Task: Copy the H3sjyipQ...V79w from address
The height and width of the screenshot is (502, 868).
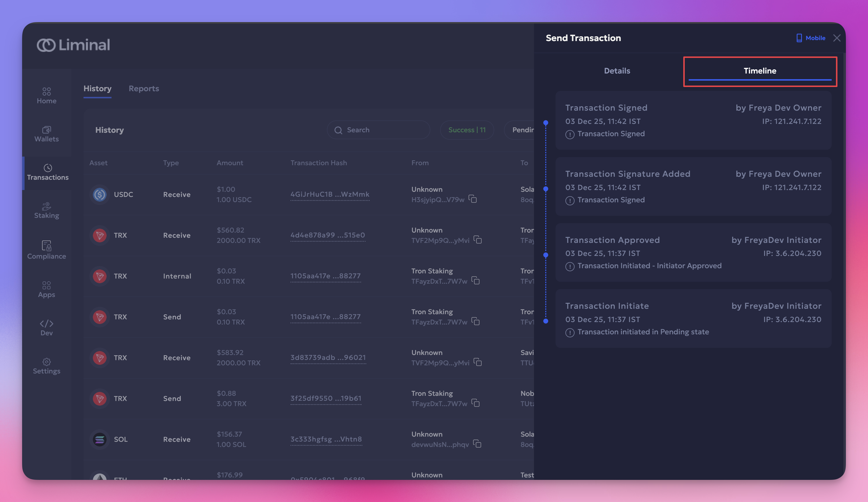Action: (x=473, y=199)
